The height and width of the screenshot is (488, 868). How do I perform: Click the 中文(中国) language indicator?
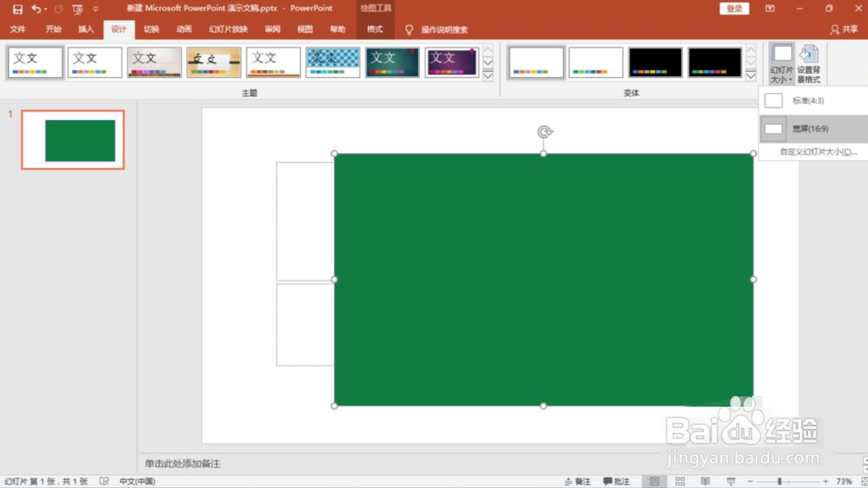[138, 481]
